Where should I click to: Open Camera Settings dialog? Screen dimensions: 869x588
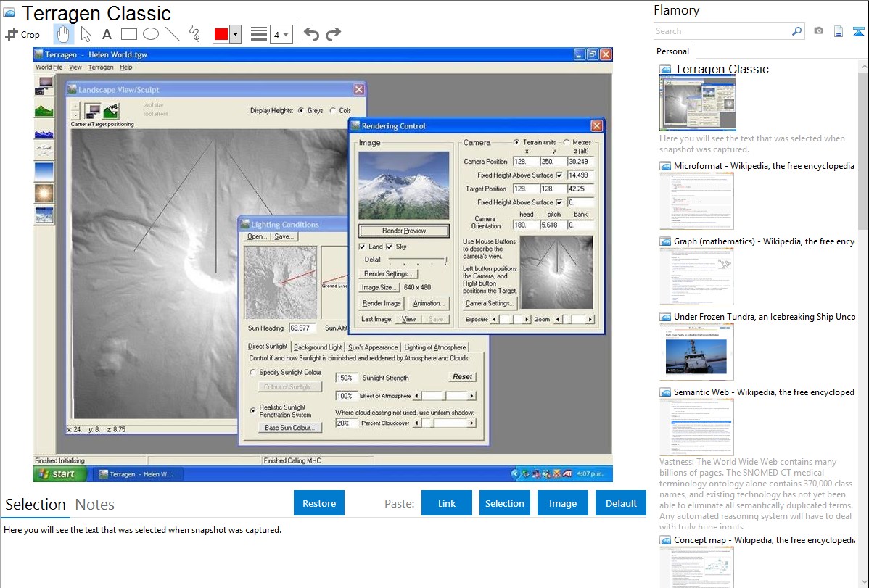click(x=489, y=303)
